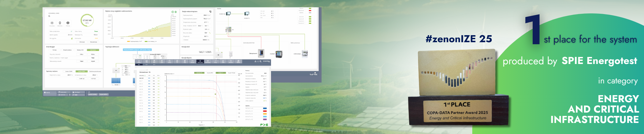Click the first toolbar icon in front window
Viewport: 644px width, 134px height.
tap(138, 61)
